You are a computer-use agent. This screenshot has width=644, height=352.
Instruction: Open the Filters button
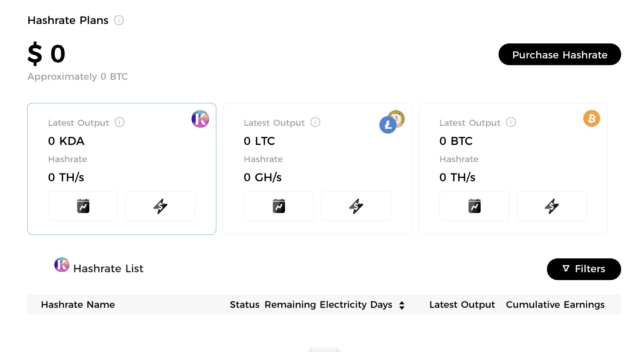pyautogui.click(x=584, y=269)
